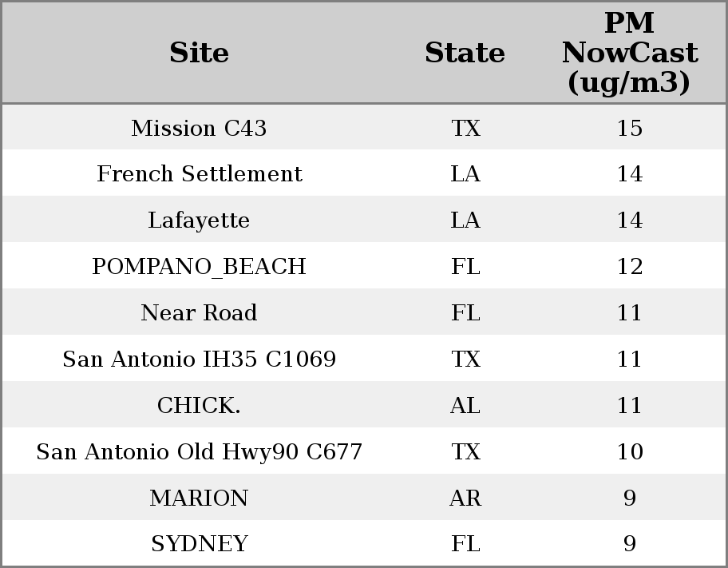The height and width of the screenshot is (568, 728).
Task: Click the PM value 10
Action: point(629,452)
